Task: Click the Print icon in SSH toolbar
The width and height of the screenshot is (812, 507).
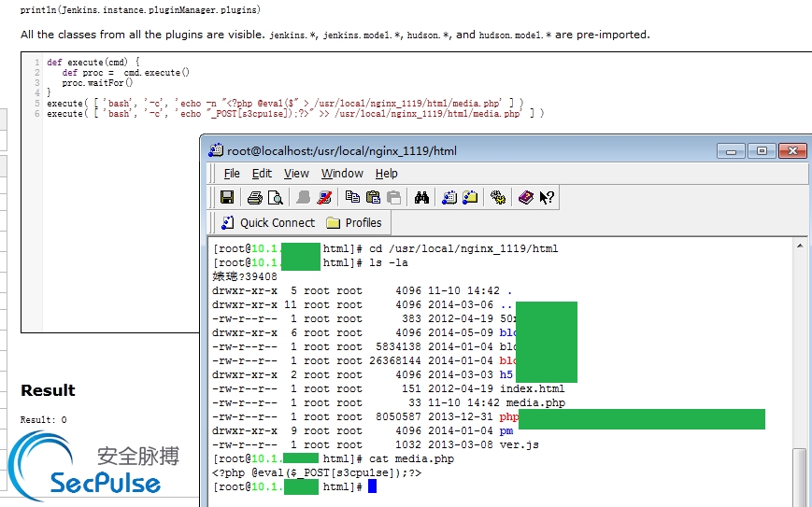Action: coord(254,197)
